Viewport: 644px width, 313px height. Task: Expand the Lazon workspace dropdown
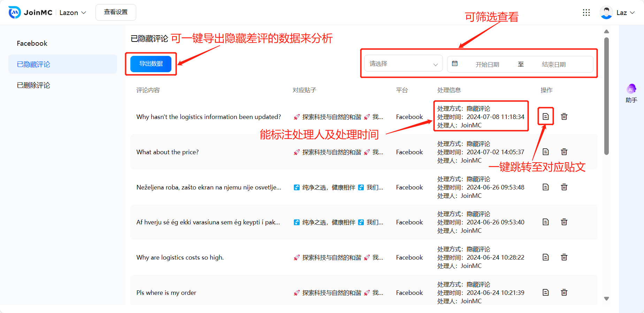click(72, 13)
